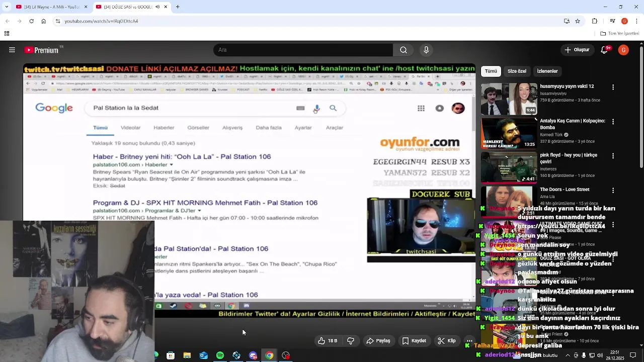The height and width of the screenshot is (362, 644).
Task: Bookmark this page with star icon
Action: [578, 21]
